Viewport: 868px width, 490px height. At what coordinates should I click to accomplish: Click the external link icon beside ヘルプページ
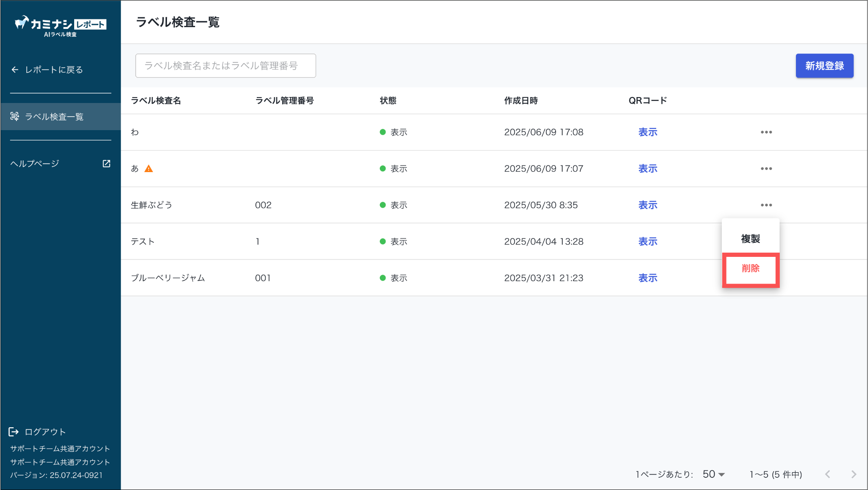pos(106,164)
